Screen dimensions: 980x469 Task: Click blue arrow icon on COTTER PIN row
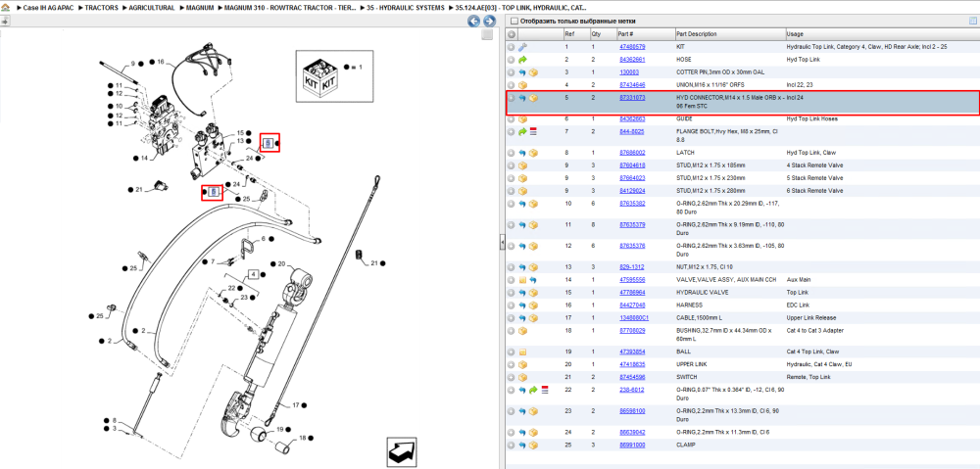click(523, 72)
